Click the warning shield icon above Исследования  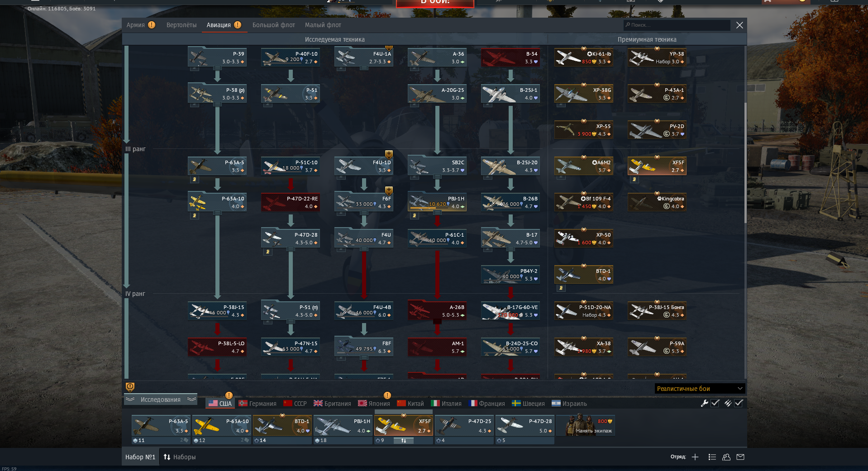(130, 387)
